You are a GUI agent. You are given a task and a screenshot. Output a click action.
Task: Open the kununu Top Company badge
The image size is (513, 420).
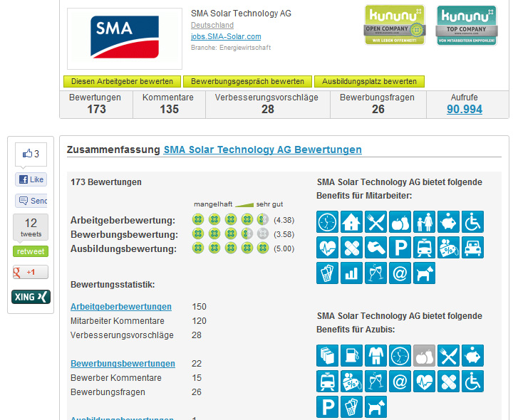coord(466,26)
